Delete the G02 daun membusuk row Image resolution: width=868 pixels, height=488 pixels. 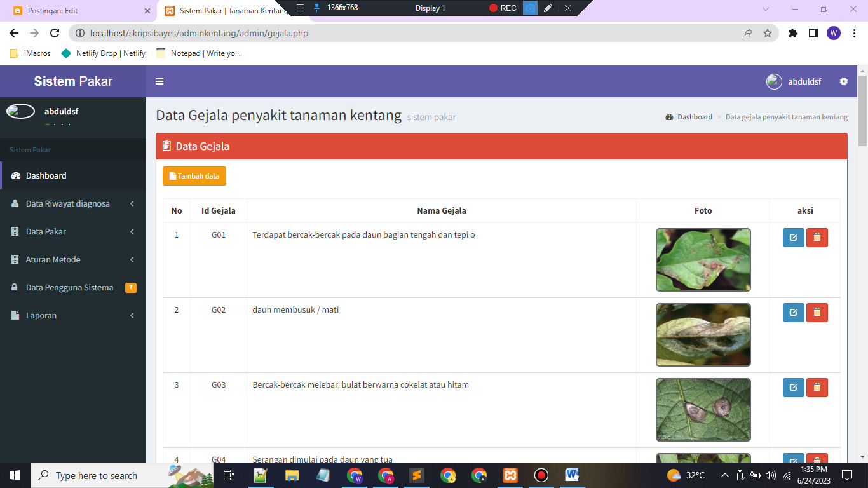817,313
